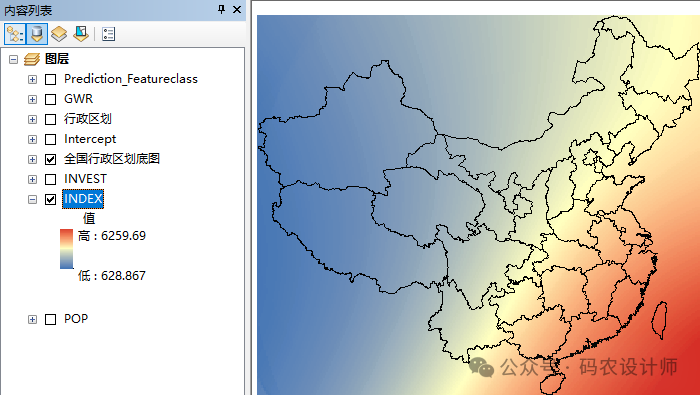The image size is (700, 395).
Task: Choose List By Visibility icon
Action: pyautogui.click(x=59, y=34)
